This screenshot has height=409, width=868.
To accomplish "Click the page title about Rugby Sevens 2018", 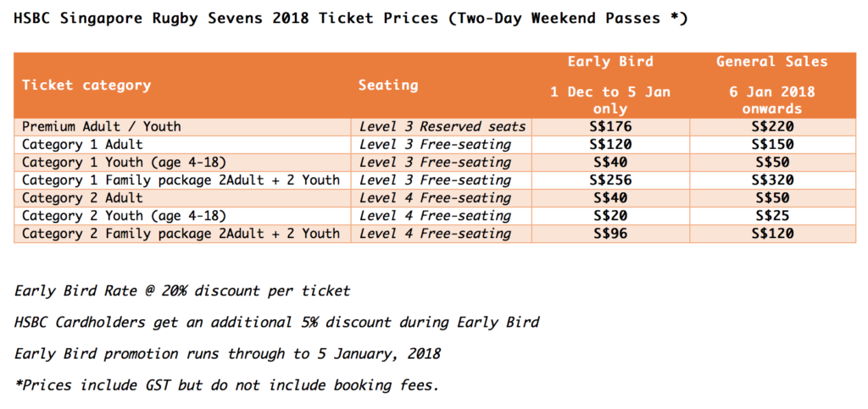I will point(351,18).
